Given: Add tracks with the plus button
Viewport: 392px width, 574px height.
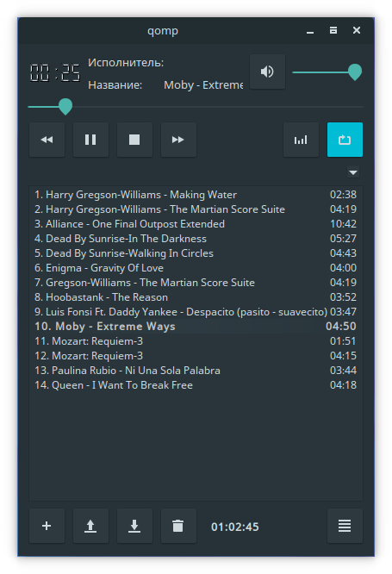Looking at the screenshot, I should [x=47, y=526].
